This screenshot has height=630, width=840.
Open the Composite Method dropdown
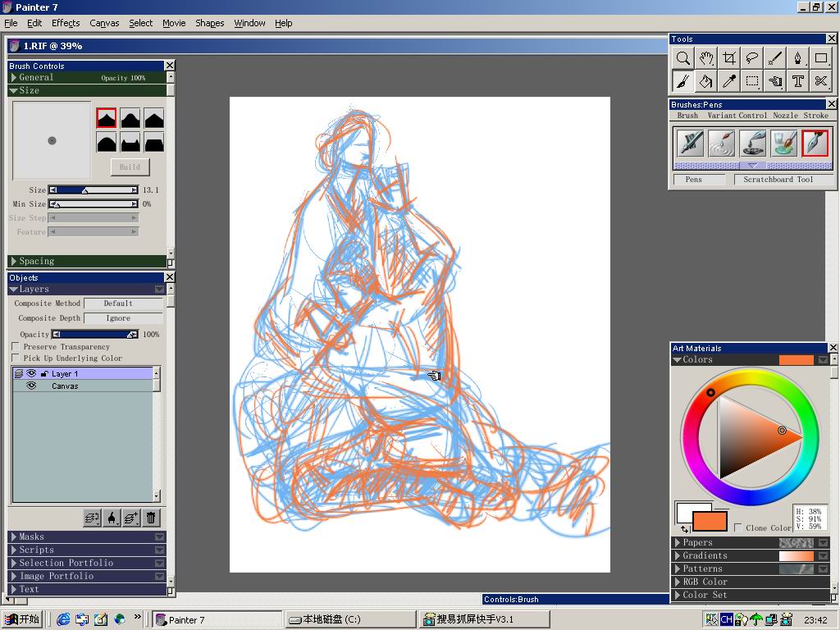coord(123,304)
